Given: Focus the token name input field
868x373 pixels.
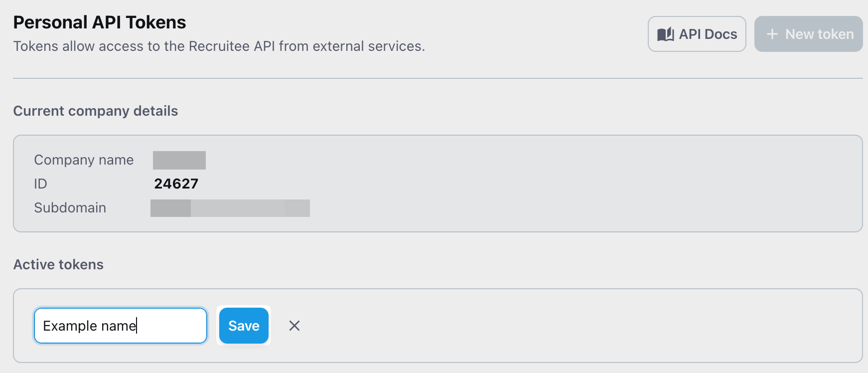Looking at the screenshot, I should coord(169,326).
